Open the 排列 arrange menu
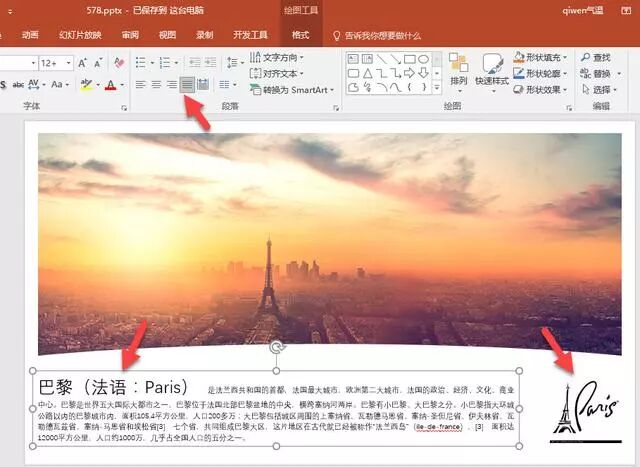The image size is (640, 467). point(458,73)
